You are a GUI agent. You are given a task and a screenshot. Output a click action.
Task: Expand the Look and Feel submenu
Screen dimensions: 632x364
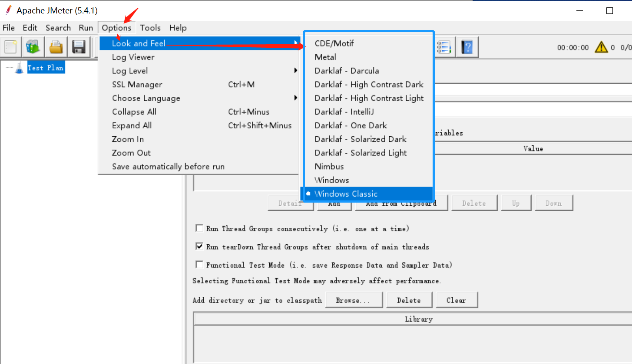[200, 43]
